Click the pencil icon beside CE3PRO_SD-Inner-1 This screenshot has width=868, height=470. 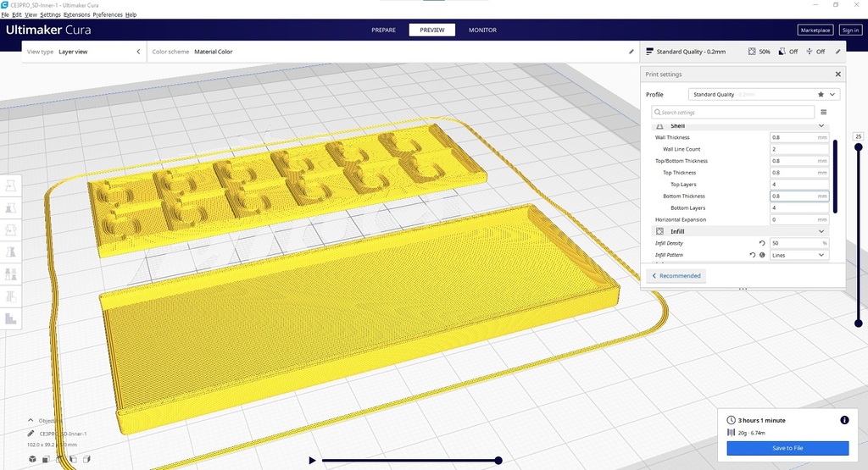[31, 434]
